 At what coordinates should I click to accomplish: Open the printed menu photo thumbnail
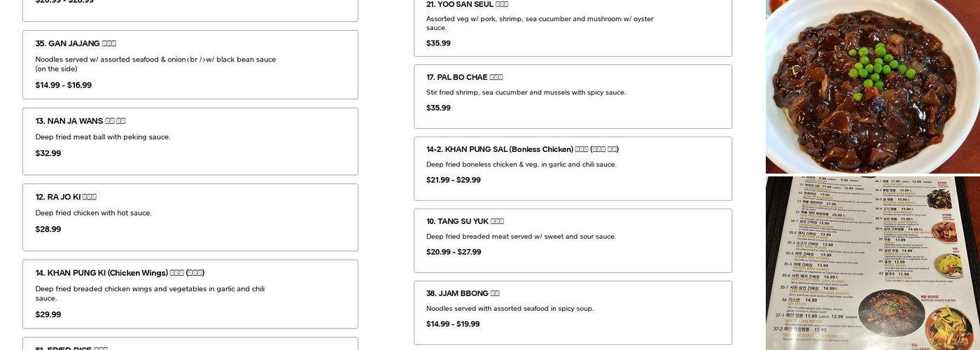[873, 263]
